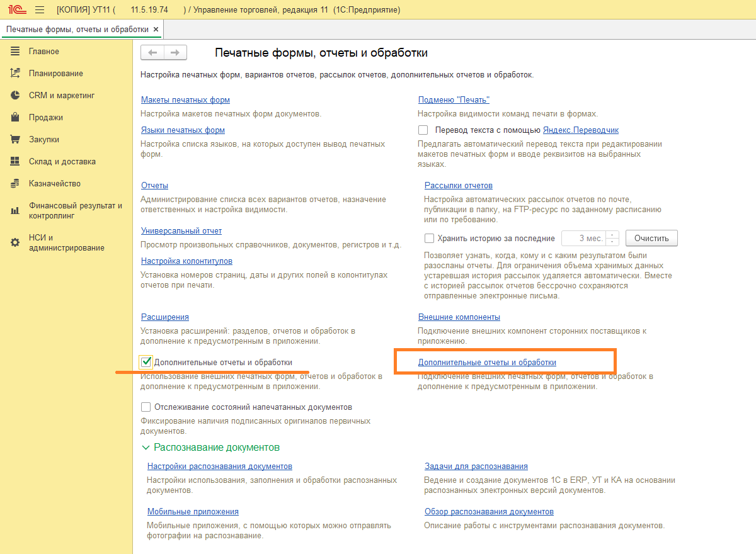This screenshot has height=554, width=756.
Task: Enable Перевод текста с помощью checkbox
Action: (423, 130)
